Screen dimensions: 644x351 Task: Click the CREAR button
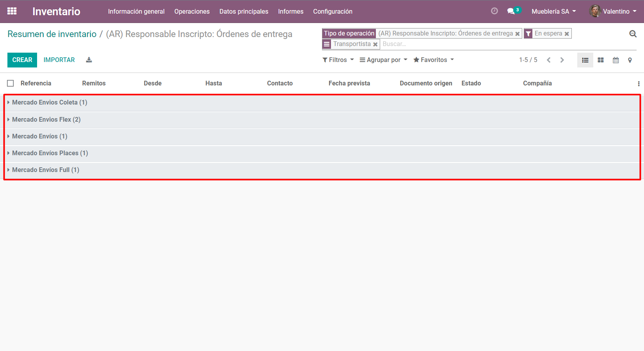point(22,60)
